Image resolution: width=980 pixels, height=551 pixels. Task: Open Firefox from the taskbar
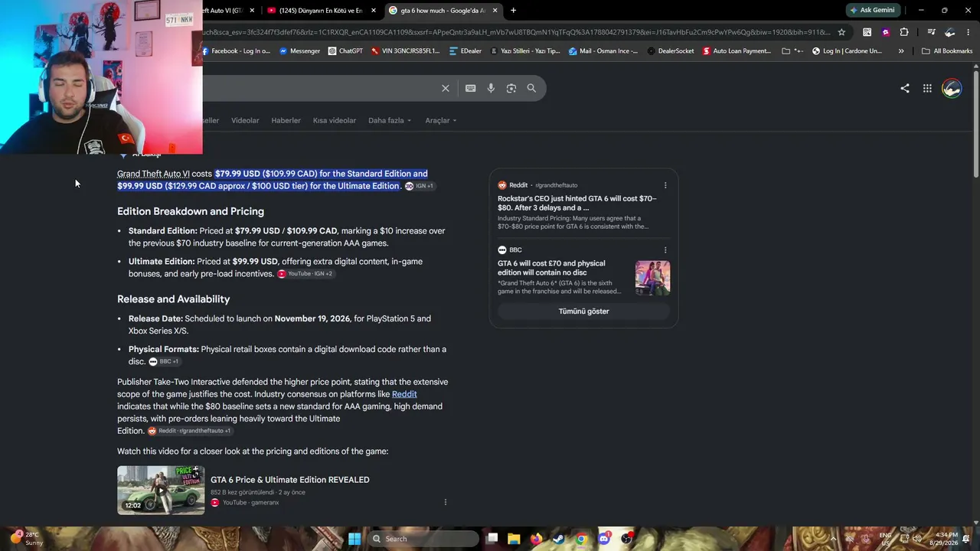[x=536, y=539]
